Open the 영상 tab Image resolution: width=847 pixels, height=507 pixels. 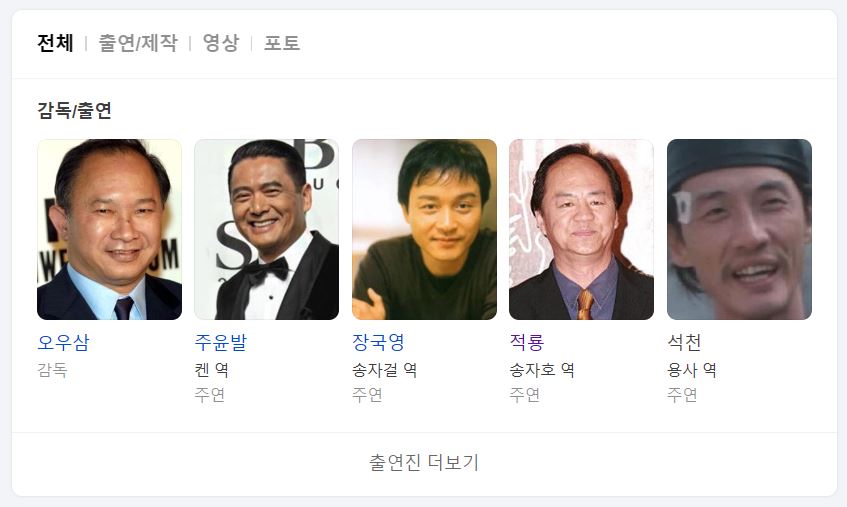click(x=220, y=43)
